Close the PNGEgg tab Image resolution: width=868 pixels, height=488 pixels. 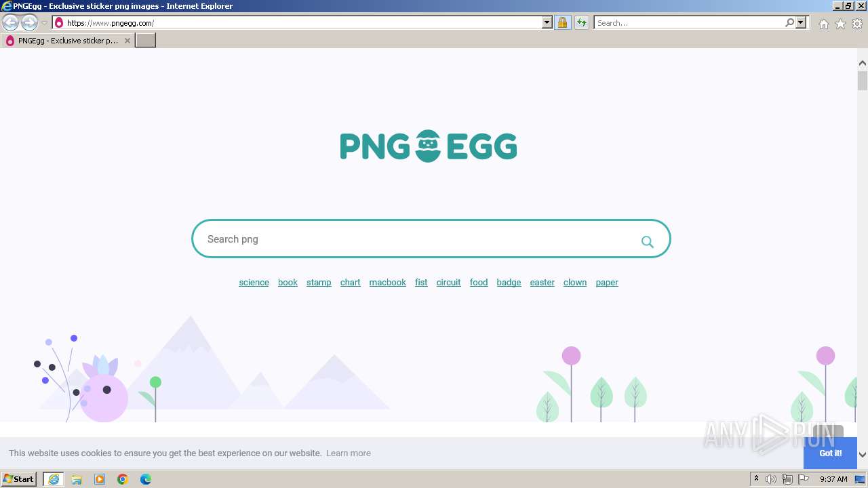click(x=127, y=41)
